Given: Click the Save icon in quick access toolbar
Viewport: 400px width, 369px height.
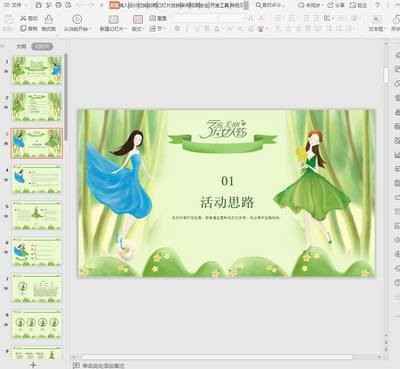Looking at the screenshot, I should pyautogui.click(x=39, y=5).
